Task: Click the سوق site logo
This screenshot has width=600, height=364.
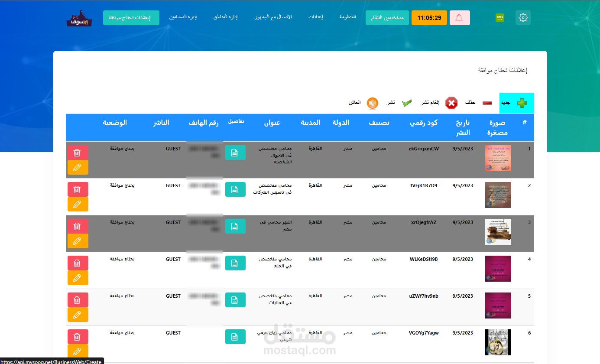Action: (x=79, y=18)
